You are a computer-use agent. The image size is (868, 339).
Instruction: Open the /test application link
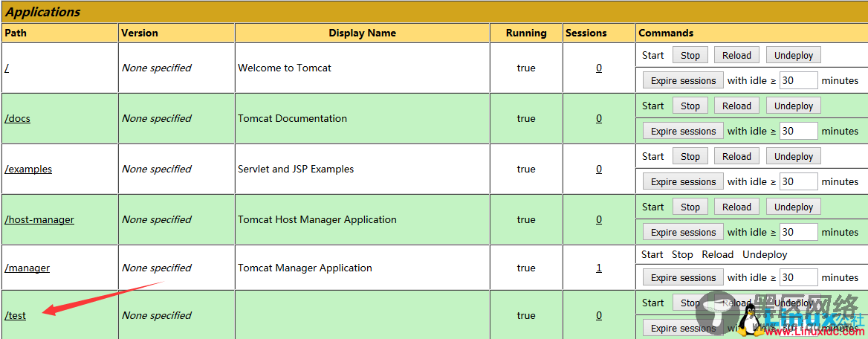point(15,316)
